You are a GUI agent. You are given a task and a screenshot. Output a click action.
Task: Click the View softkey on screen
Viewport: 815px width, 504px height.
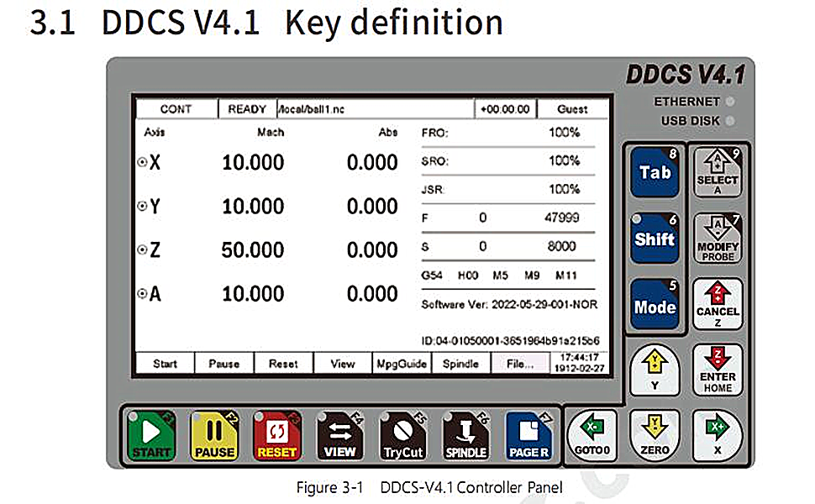pos(343,364)
